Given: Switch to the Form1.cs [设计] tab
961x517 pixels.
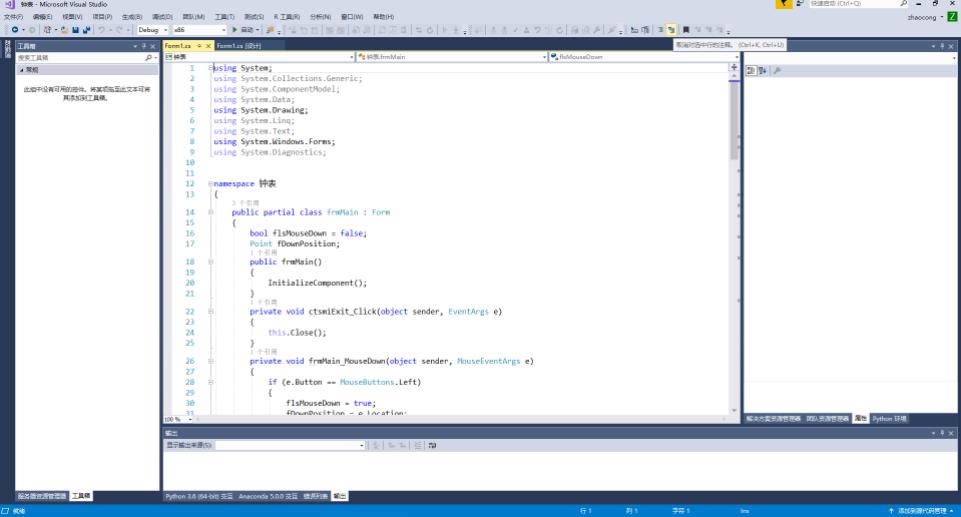Looking at the screenshot, I should click(x=238, y=46).
